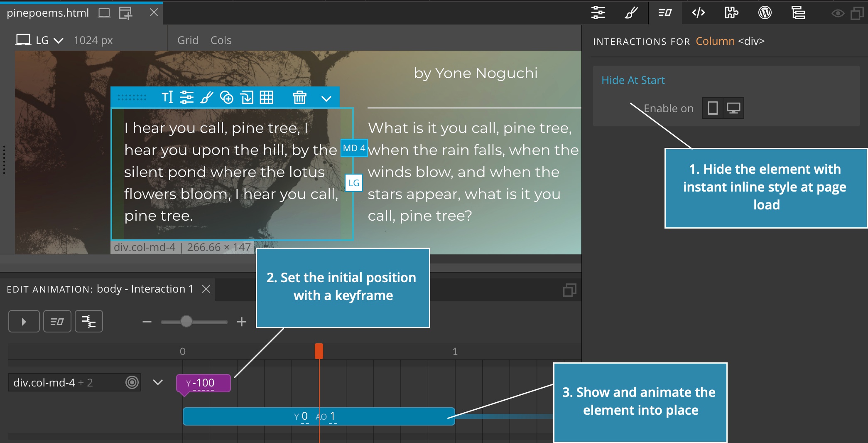Click the detach animation panel icon
Viewport: 868px width, 443px height.
click(x=569, y=290)
